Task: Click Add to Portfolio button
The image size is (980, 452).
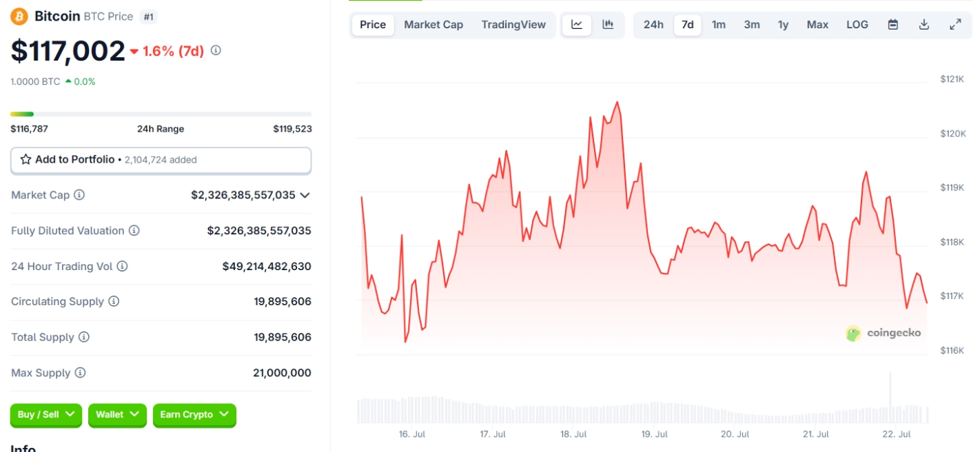Action: click(161, 160)
